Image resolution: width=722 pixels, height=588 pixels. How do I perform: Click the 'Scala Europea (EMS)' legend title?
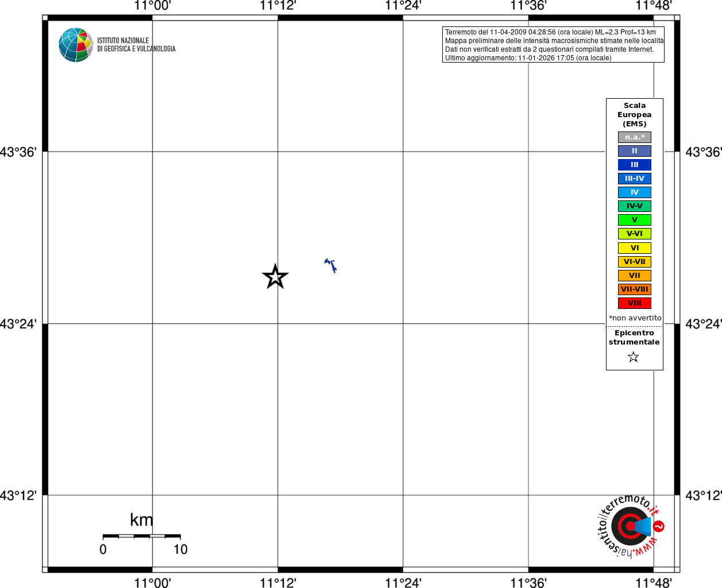tap(635, 115)
